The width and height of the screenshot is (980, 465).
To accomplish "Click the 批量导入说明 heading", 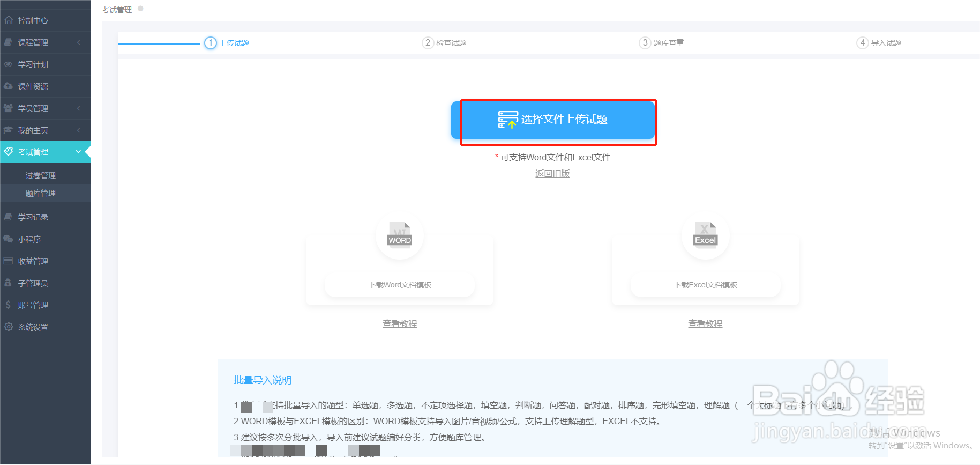I will (263, 380).
